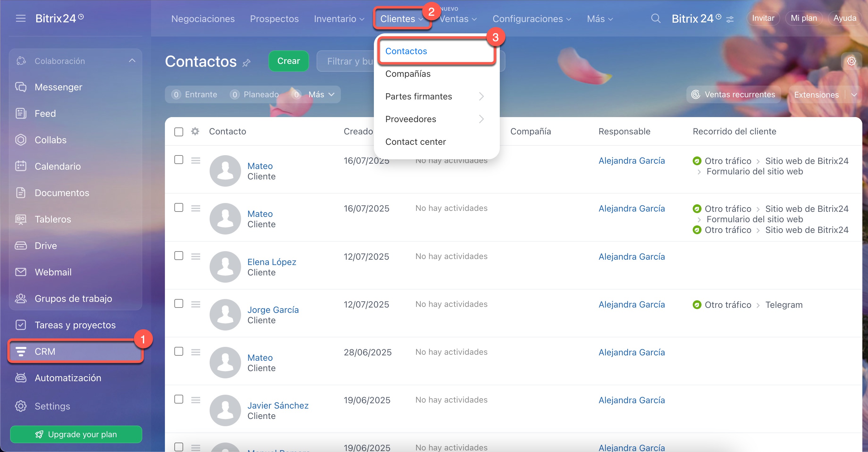Open page settings gear at top right
868x452 pixels.
pyautogui.click(x=852, y=61)
